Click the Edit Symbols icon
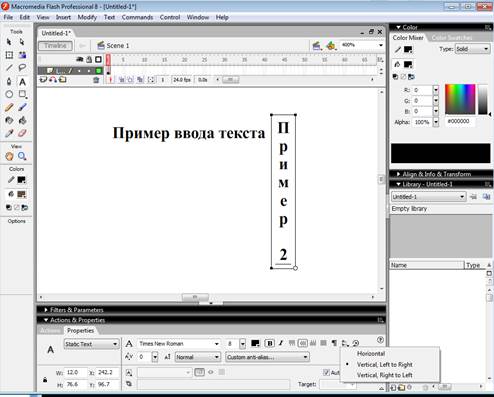 click(331, 46)
